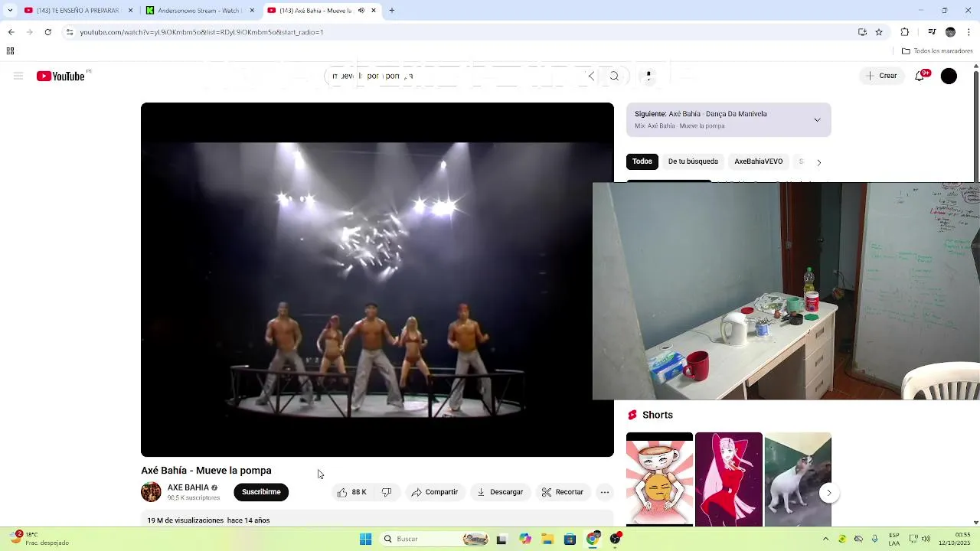Viewport: 980px width, 551px height.
Task: Click the YouTube search magnifier button
Action: [x=614, y=76]
